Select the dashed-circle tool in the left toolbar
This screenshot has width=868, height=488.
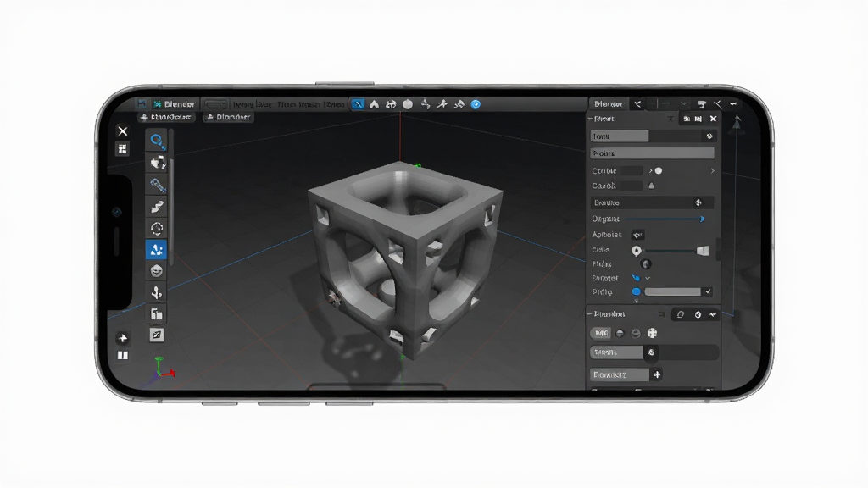pos(157,228)
